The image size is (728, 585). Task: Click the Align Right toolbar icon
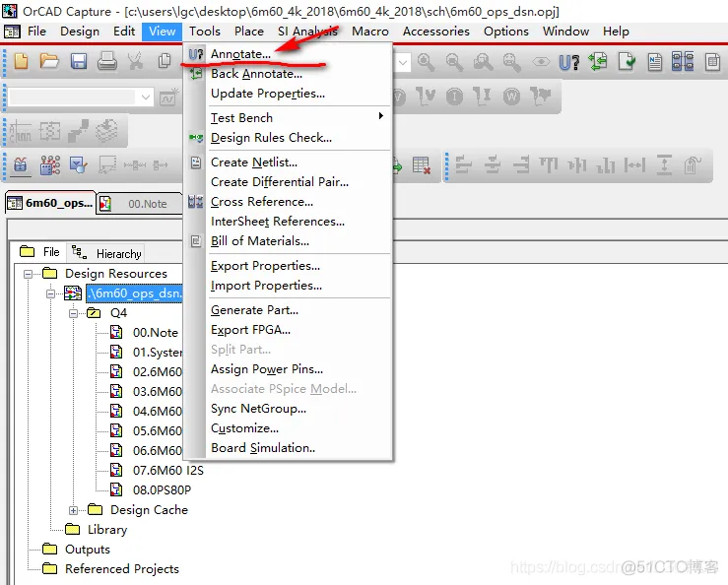point(520,164)
